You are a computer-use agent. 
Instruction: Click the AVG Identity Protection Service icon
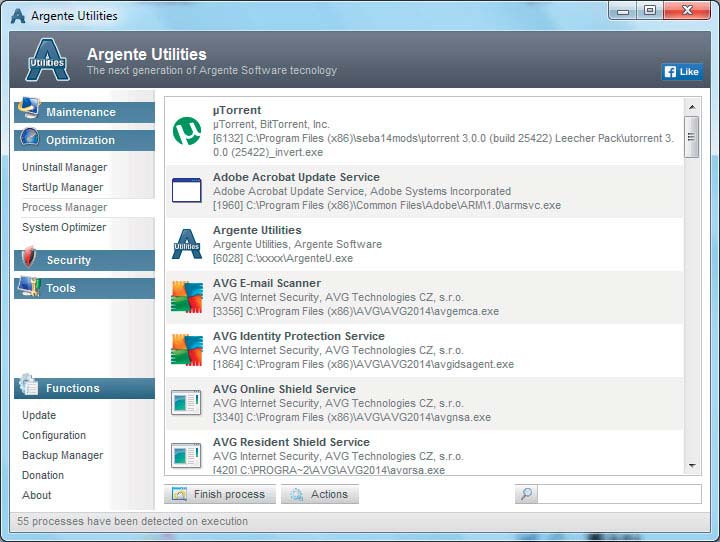click(186, 350)
